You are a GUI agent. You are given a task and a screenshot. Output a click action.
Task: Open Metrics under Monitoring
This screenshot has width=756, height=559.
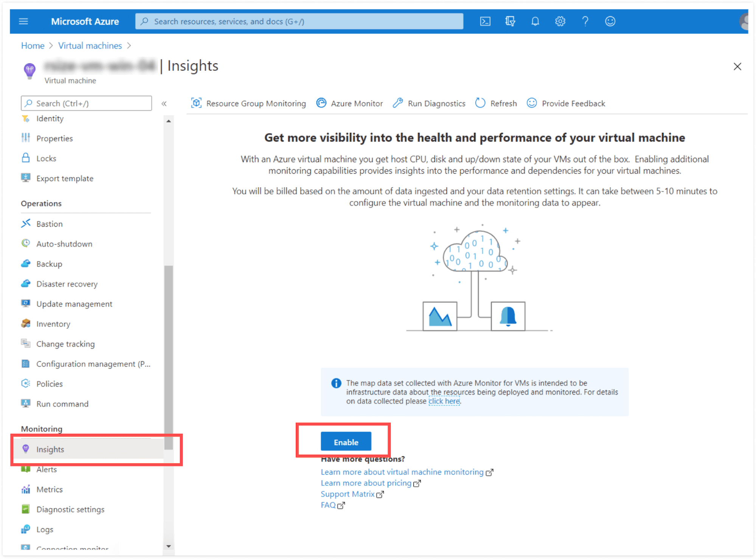click(x=50, y=489)
